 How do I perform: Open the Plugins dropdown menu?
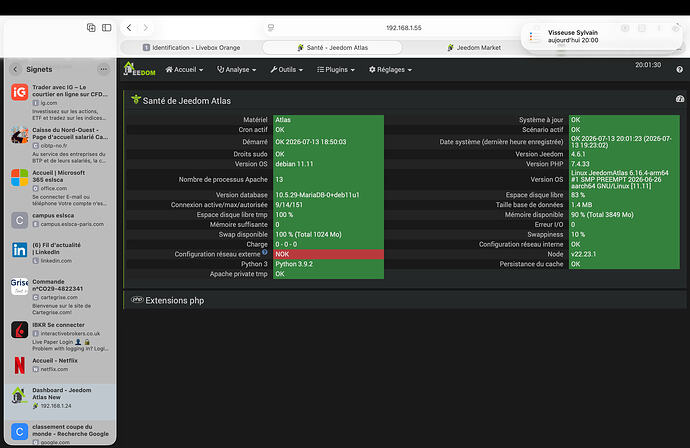pyautogui.click(x=336, y=70)
